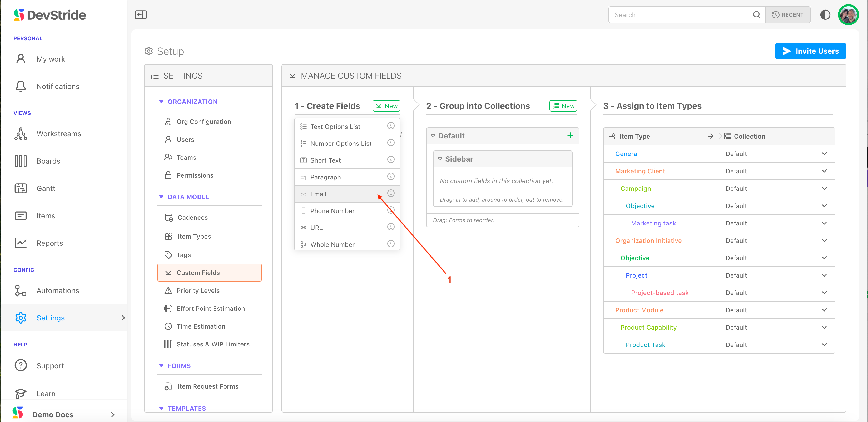Viewport: 868px width, 422px height.
Task: Open the Gantt view icon
Action: pyautogui.click(x=21, y=189)
